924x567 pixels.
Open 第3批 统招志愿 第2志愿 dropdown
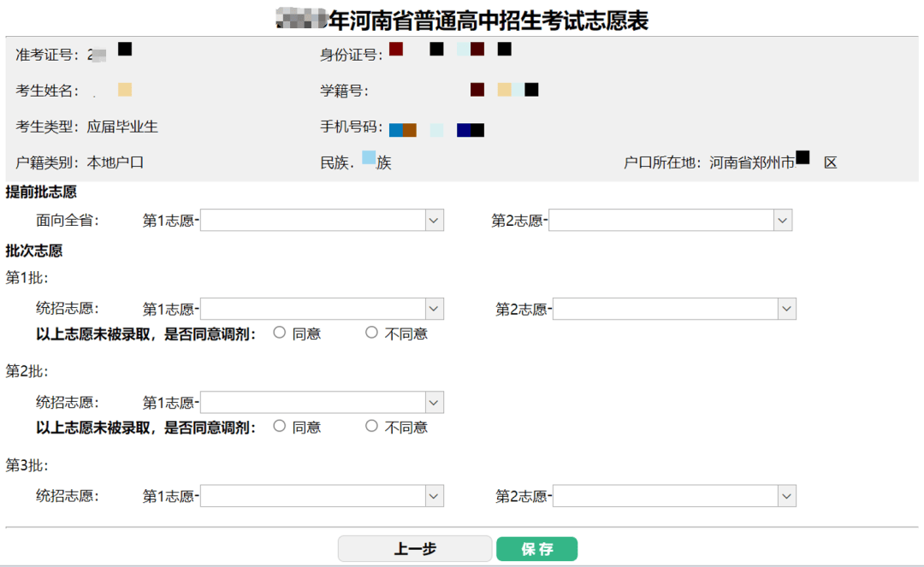[x=674, y=496]
